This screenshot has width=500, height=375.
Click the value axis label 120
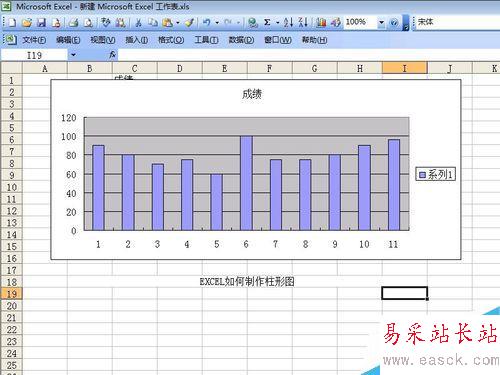coord(69,118)
